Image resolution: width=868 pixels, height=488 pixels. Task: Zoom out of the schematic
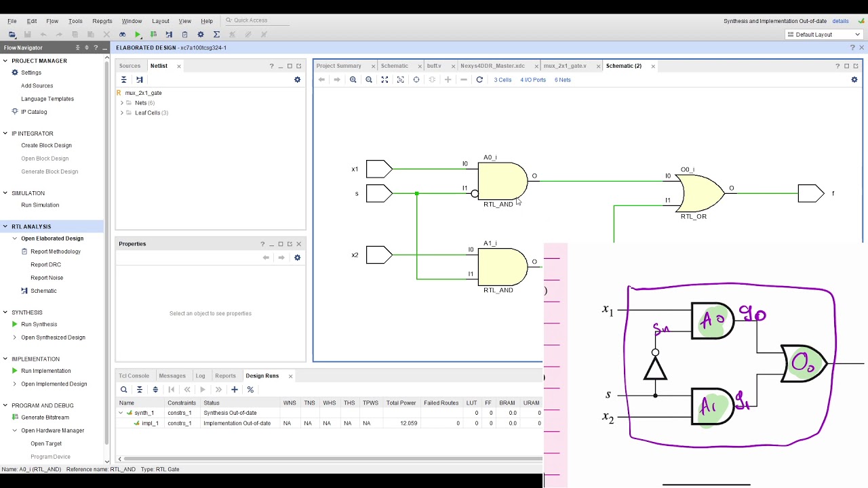[x=369, y=80]
